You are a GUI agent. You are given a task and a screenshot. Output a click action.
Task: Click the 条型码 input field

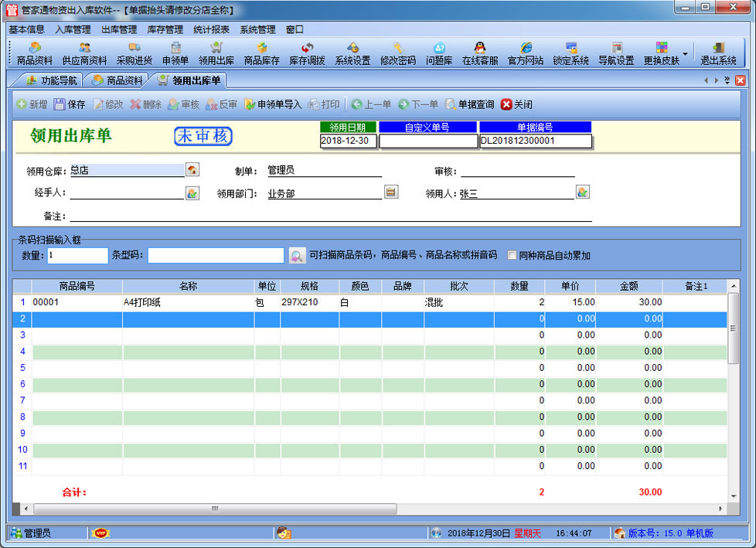216,255
